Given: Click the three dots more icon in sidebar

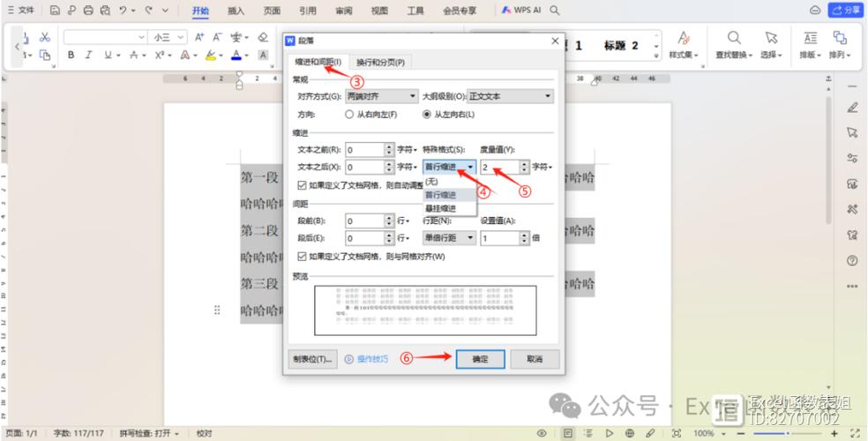Looking at the screenshot, I should [x=852, y=286].
